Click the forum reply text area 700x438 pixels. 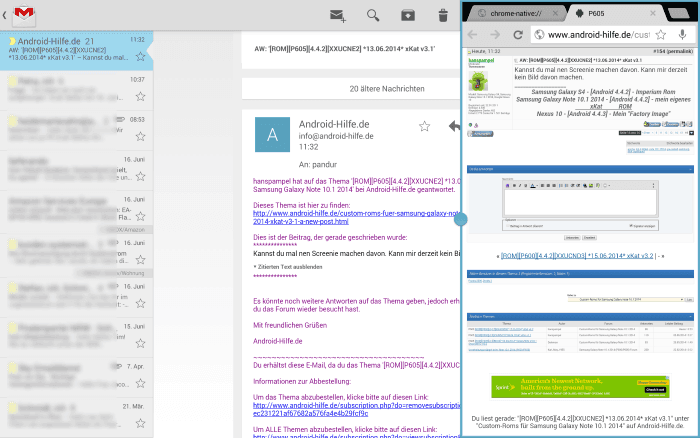(x=580, y=202)
